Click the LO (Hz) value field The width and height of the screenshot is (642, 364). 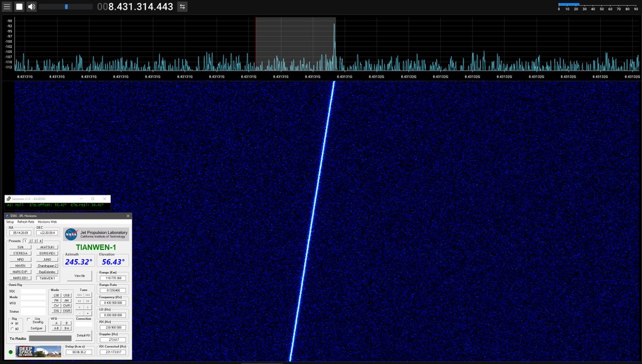point(113,315)
